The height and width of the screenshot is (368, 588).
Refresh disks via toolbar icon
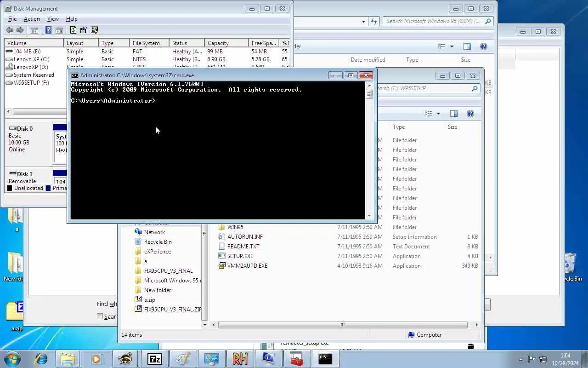pyautogui.click(x=73, y=30)
